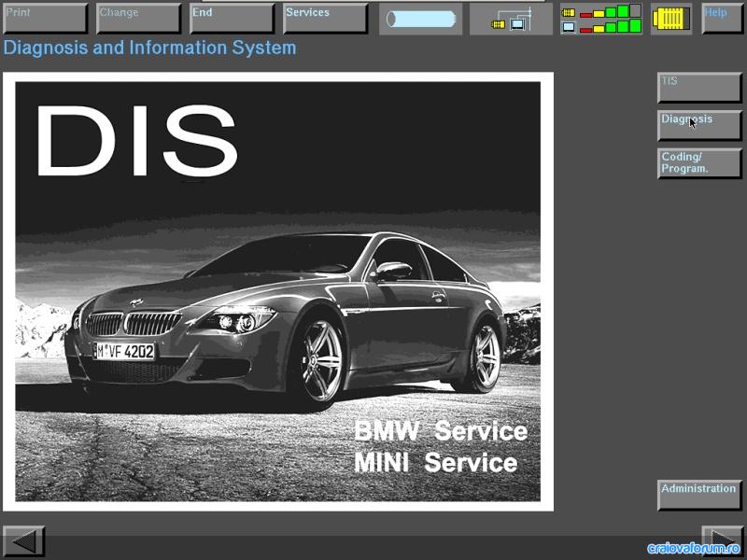Click the DIS splash image
This screenshot has height=560, width=747.
click(278, 291)
